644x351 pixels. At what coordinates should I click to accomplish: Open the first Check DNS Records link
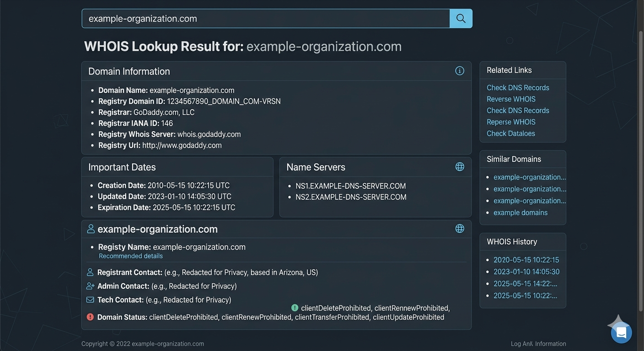[518, 88]
